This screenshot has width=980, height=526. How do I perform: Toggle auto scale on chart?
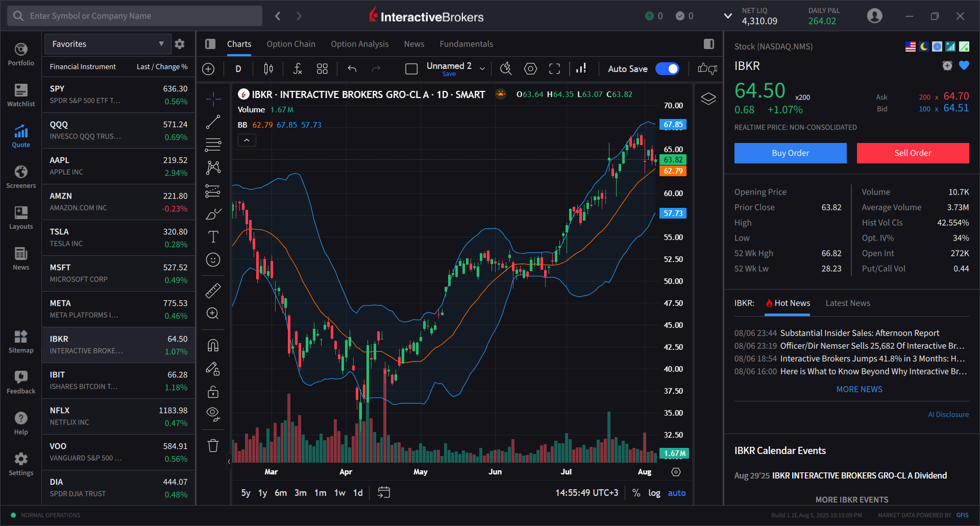pyautogui.click(x=677, y=493)
